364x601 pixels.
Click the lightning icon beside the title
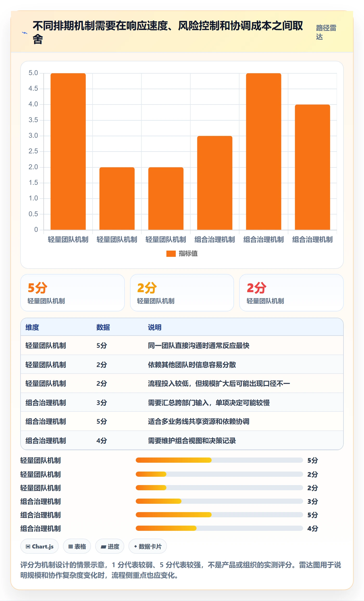tap(25, 33)
